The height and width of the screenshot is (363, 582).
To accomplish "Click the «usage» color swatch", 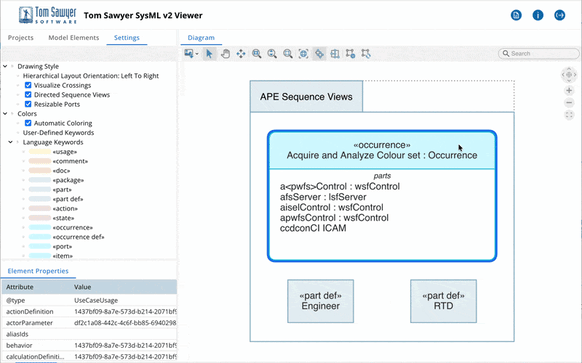I will pyautogui.click(x=40, y=151).
